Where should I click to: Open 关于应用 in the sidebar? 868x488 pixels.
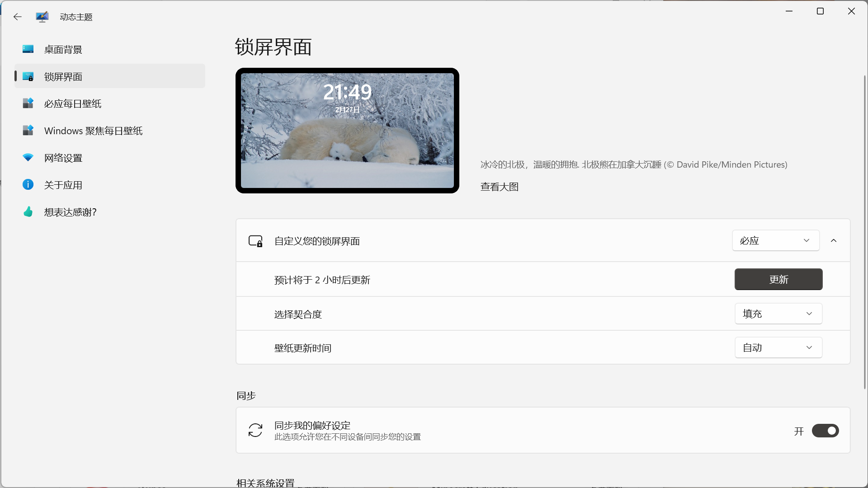pyautogui.click(x=110, y=185)
